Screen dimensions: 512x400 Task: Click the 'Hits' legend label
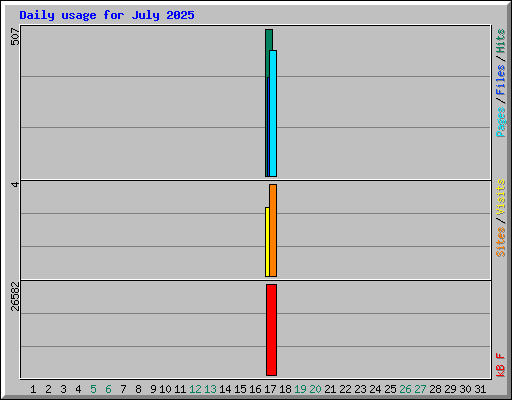(x=501, y=41)
